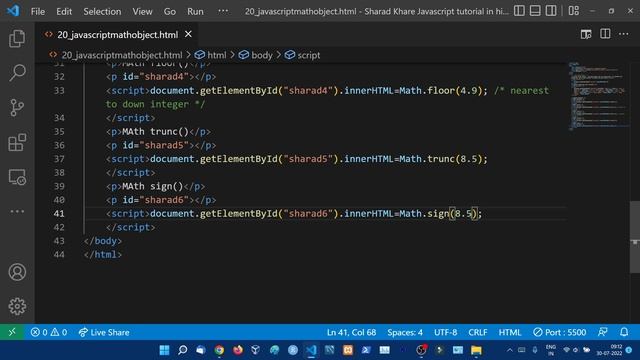Open the Remote Explorer view

click(17, 178)
